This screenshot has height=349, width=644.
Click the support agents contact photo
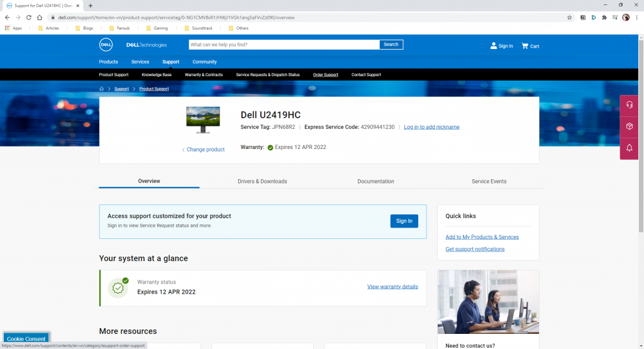tap(488, 302)
